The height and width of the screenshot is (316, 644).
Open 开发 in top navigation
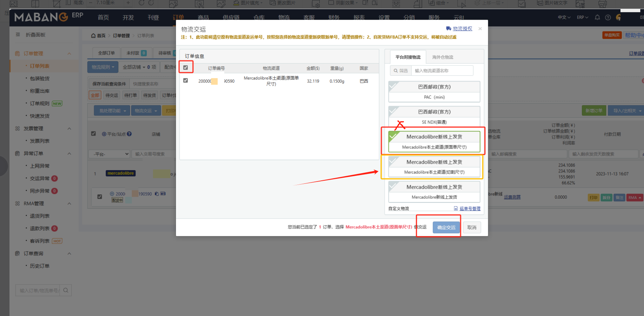[128, 17]
